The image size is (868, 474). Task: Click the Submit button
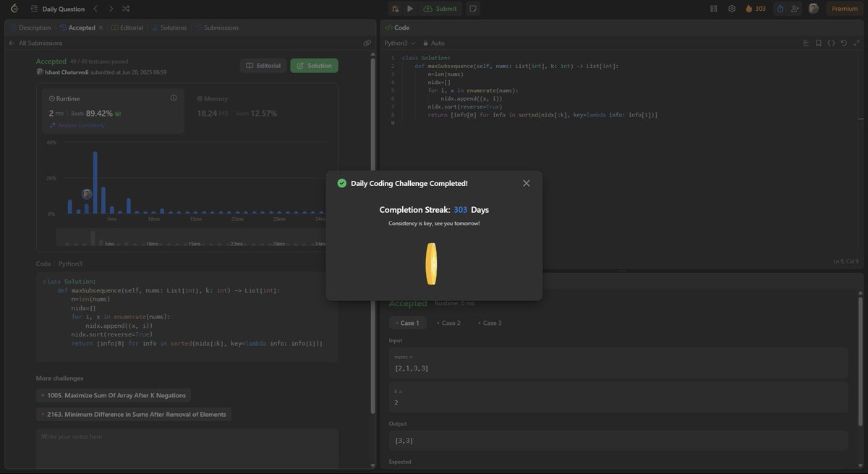point(440,9)
